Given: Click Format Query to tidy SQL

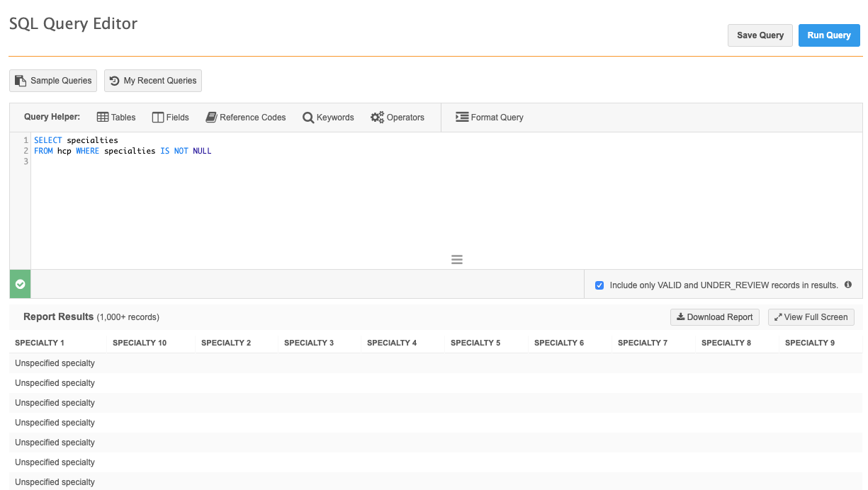Looking at the screenshot, I should (490, 118).
